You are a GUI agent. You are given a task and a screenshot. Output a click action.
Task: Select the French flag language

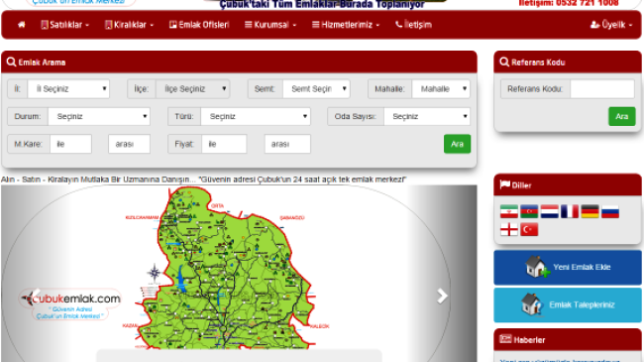pyautogui.click(x=570, y=211)
